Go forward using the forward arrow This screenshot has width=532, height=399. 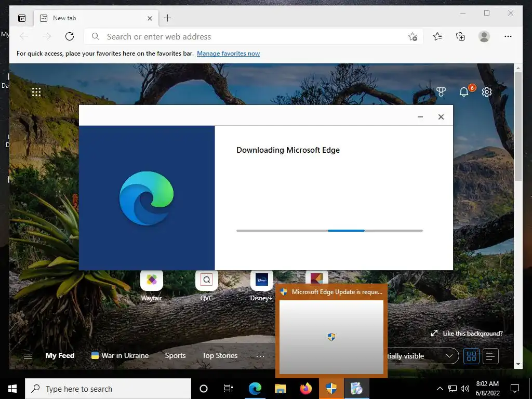[46, 36]
